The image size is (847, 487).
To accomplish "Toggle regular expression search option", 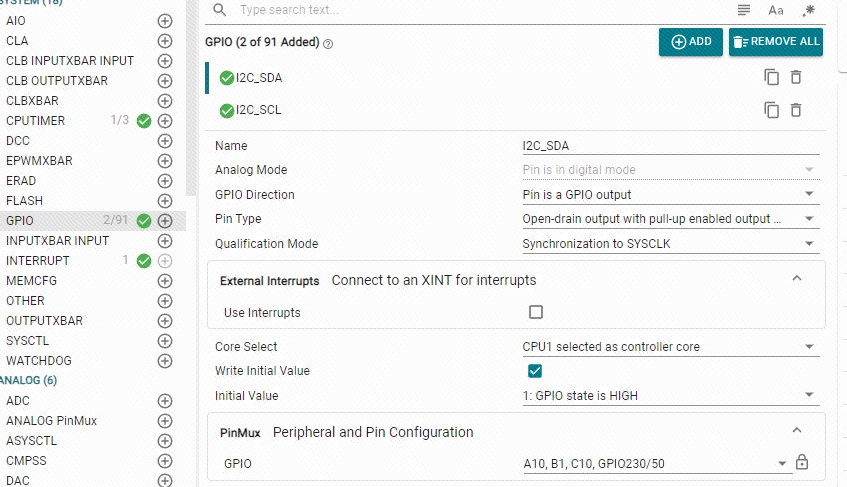I will point(808,10).
